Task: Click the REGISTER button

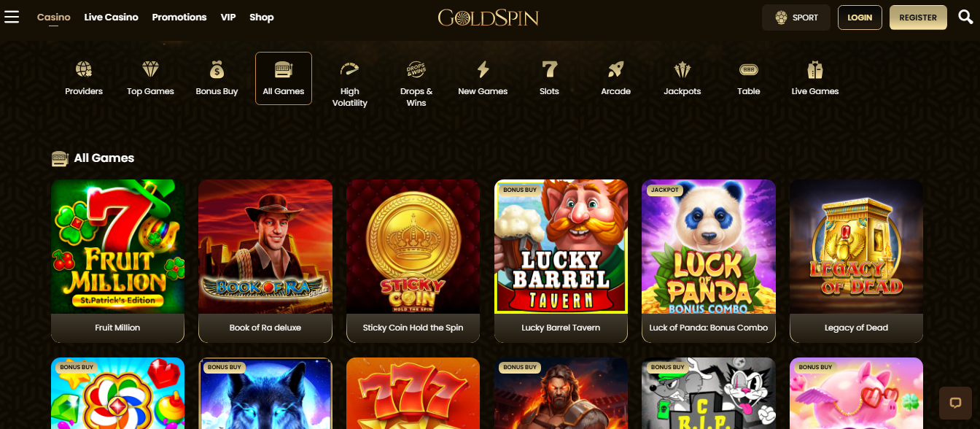Action: click(x=918, y=18)
